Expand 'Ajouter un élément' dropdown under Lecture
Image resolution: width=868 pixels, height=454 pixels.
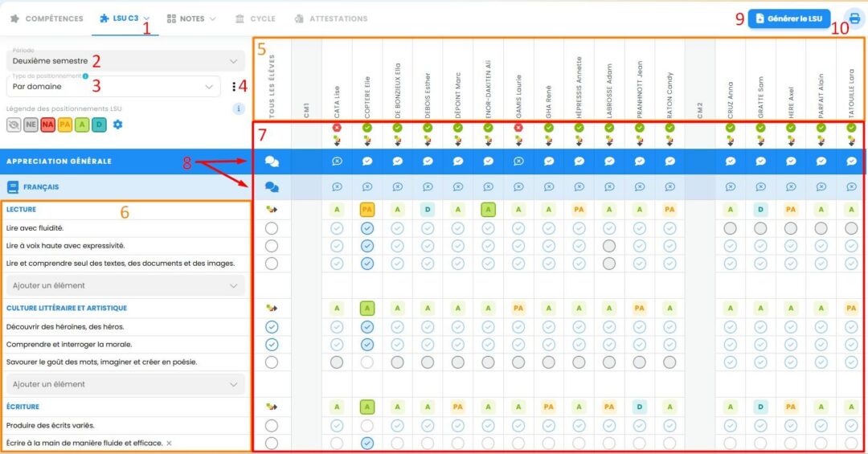(x=125, y=285)
